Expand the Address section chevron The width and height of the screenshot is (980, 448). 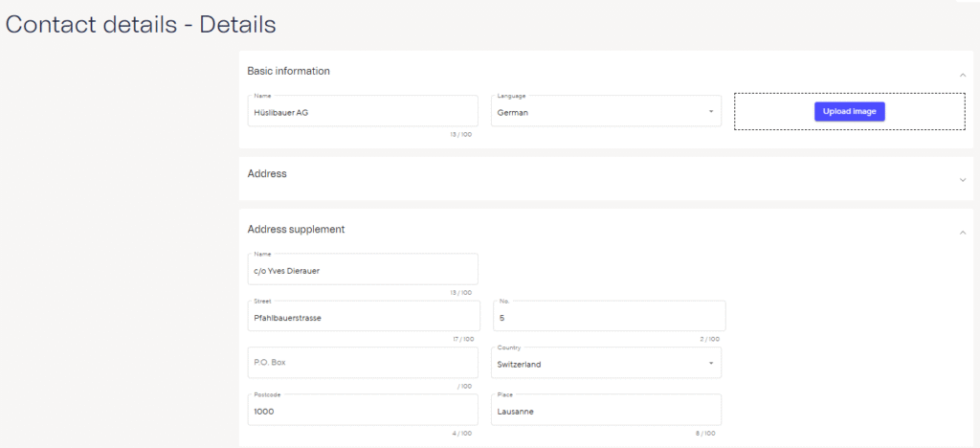[x=962, y=179]
